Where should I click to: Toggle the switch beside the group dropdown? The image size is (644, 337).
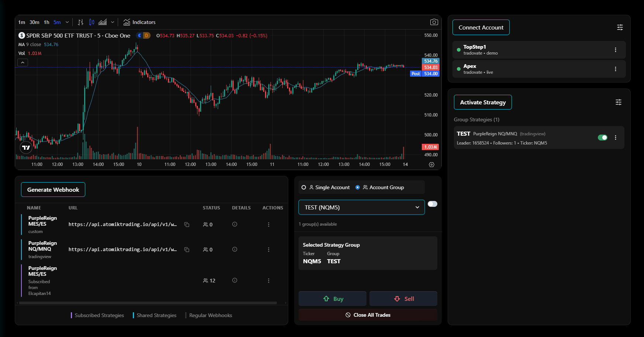pos(433,204)
